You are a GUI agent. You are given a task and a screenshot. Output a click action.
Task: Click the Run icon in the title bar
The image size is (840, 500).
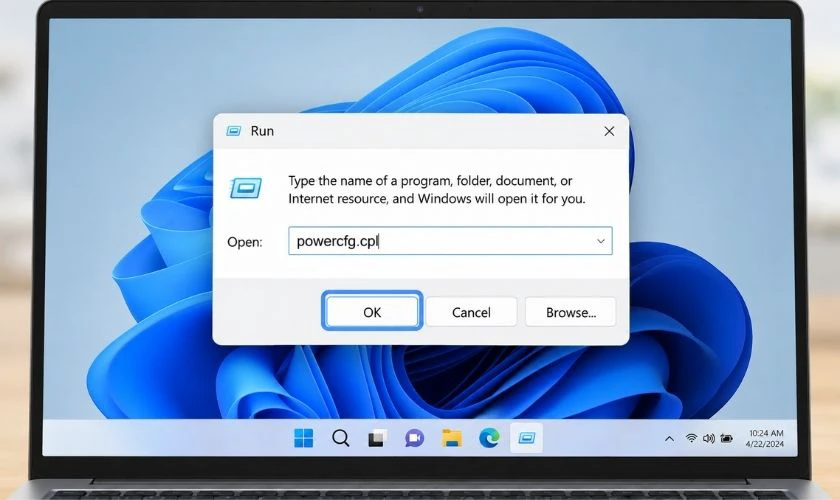[x=234, y=131]
